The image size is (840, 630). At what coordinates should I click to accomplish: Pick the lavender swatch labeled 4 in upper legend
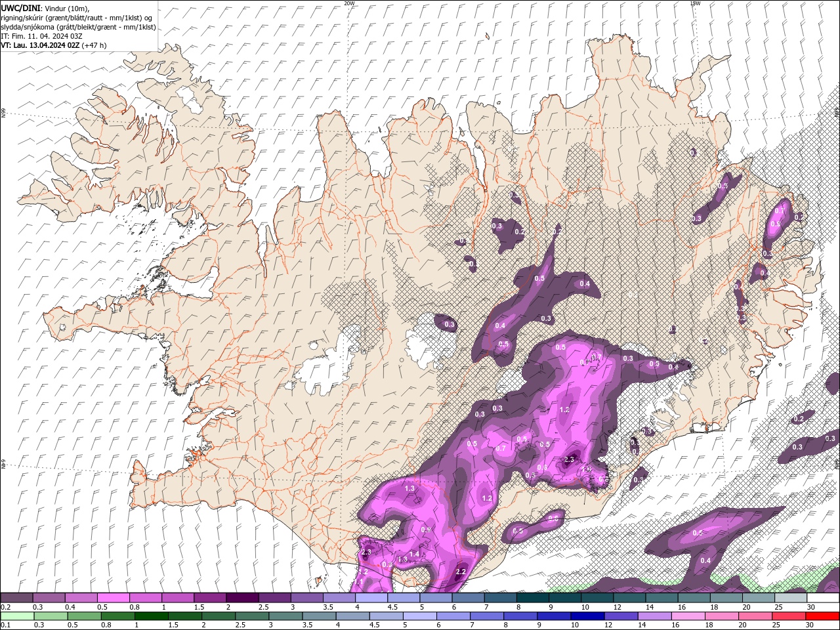[x=370, y=598]
